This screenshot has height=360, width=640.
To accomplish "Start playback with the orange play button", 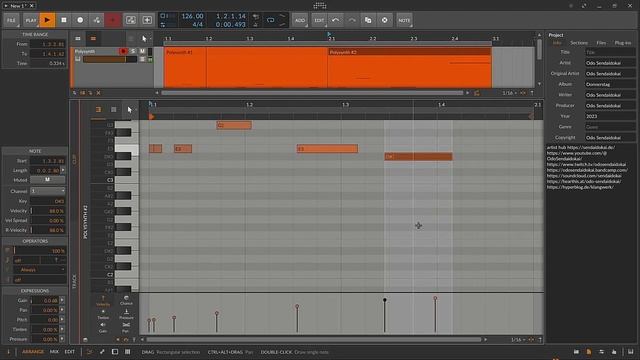I will [x=47, y=20].
